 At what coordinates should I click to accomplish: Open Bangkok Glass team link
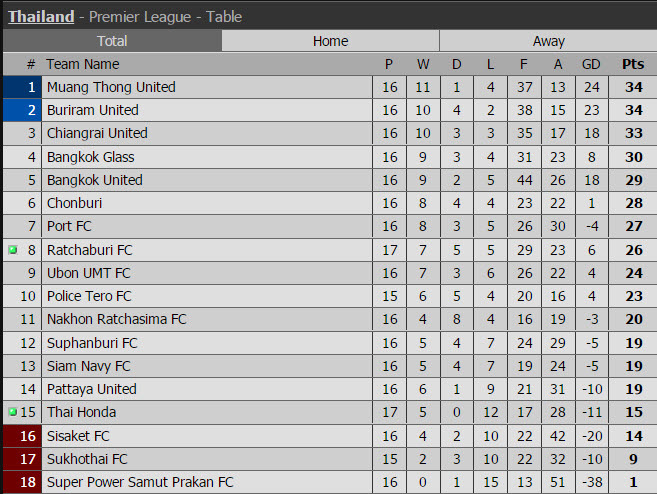[x=90, y=157]
